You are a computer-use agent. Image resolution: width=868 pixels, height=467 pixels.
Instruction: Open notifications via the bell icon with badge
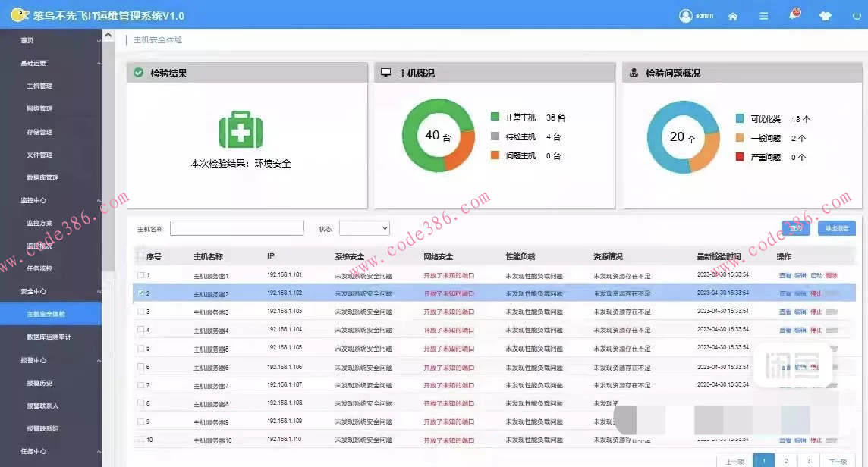[x=794, y=15]
